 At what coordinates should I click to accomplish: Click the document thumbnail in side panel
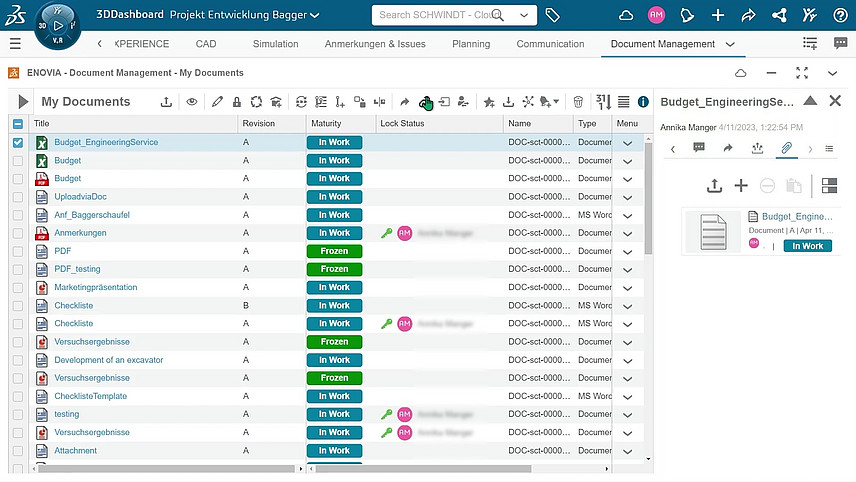(x=713, y=232)
